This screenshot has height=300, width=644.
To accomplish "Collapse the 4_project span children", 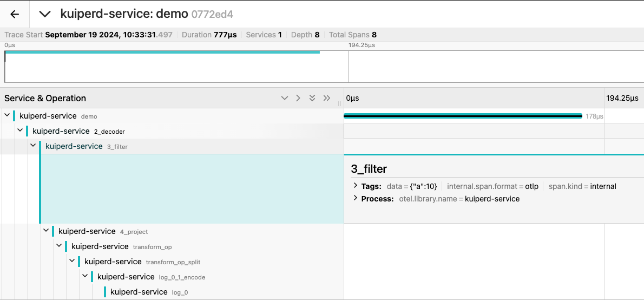I will click(46, 231).
